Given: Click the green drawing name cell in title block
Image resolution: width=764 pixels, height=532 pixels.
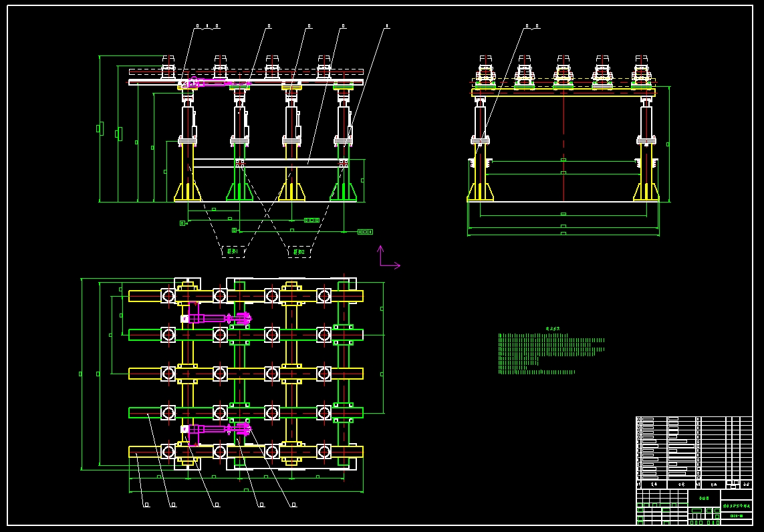Looking at the screenshot, I should (736, 506).
